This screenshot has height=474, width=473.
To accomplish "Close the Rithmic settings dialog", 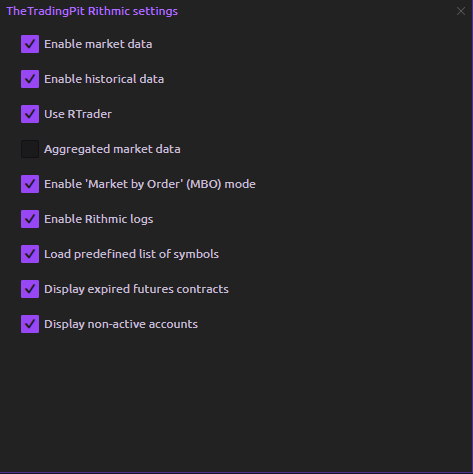I will point(461,11).
